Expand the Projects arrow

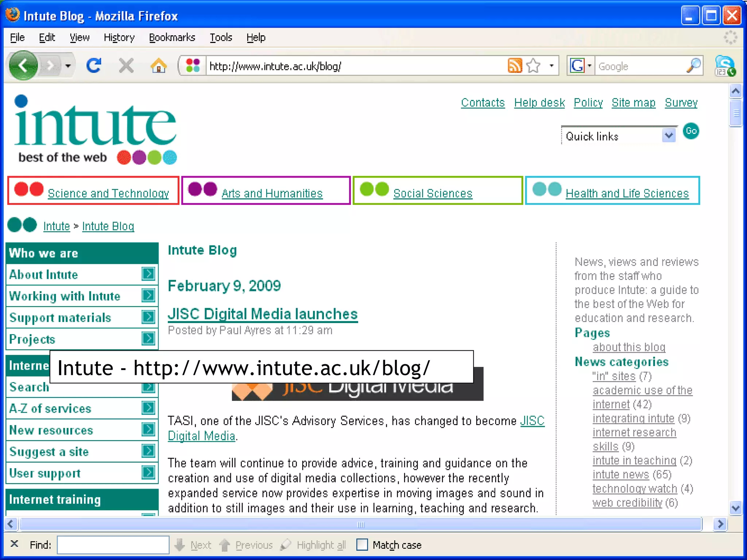[x=148, y=338]
